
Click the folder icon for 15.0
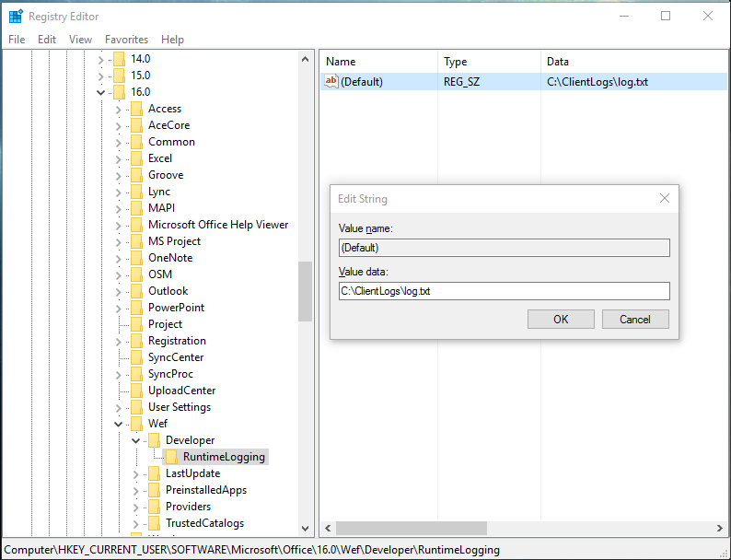[120, 76]
